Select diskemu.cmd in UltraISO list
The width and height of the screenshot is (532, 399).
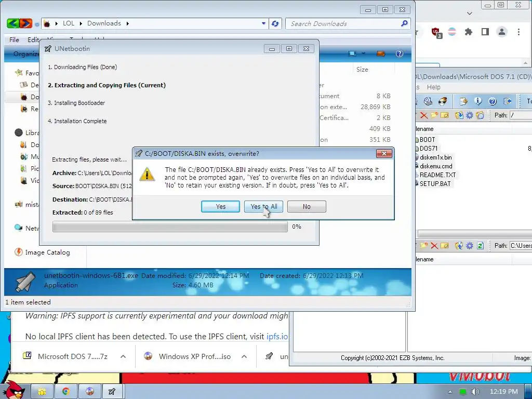tap(436, 166)
